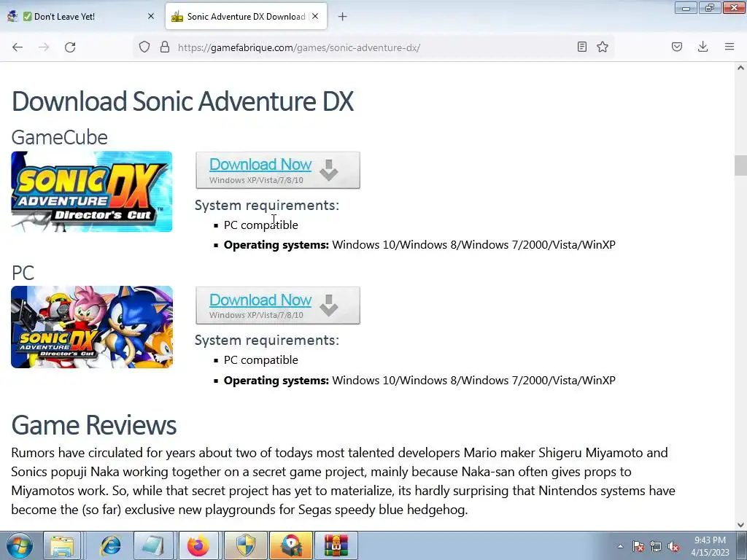
Task: Click the address bar URL
Action: pyautogui.click(x=299, y=47)
